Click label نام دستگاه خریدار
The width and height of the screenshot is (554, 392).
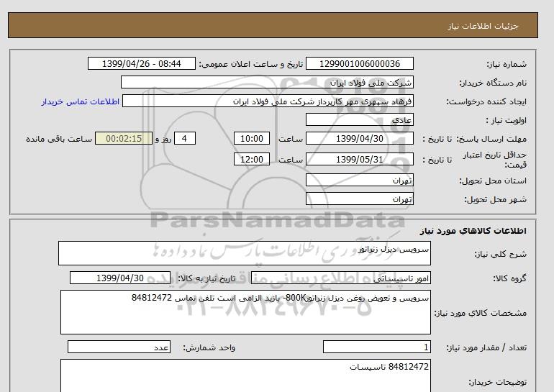(493, 83)
